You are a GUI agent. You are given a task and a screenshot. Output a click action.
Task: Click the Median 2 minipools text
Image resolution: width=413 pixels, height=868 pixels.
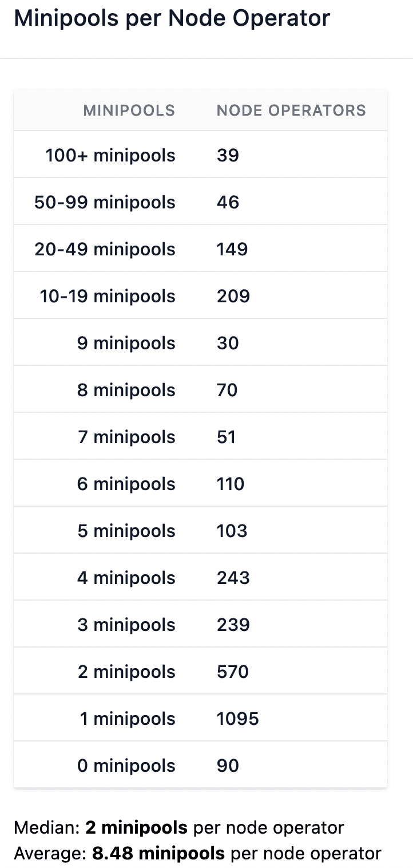coord(136,827)
